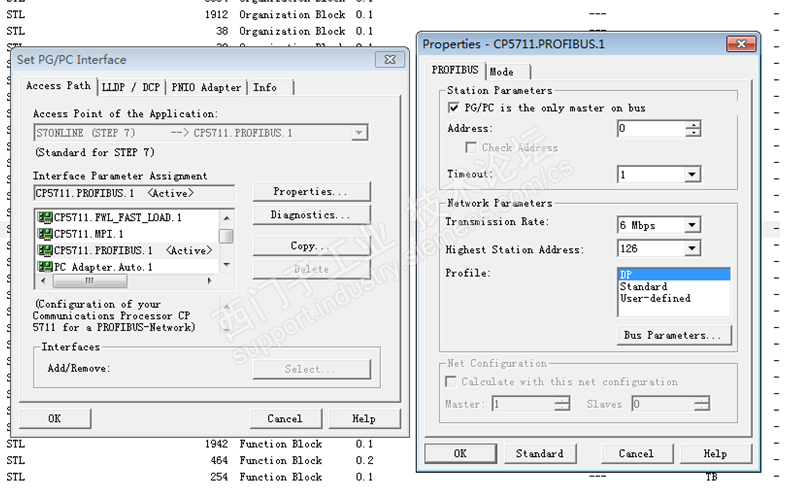This screenshot has width=785, height=492.
Task: Increase the Address spinner value
Action: pyautogui.click(x=693, y=125)
